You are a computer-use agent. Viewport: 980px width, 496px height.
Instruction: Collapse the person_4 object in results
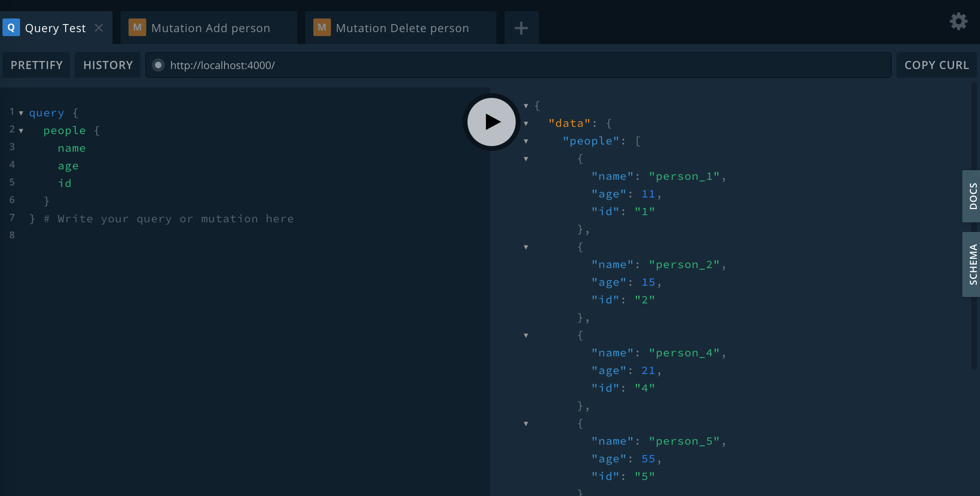pos(526,335)
